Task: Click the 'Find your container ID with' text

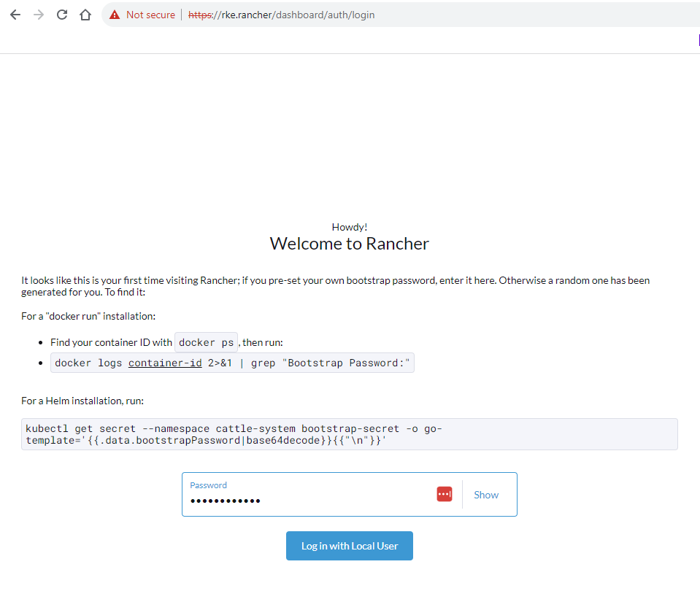Action: 111,342
